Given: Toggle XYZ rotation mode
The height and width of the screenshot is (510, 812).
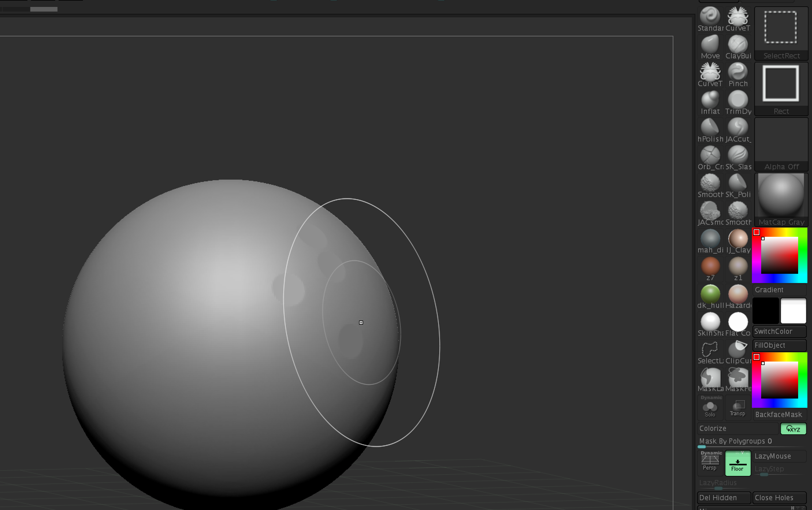Looking at the screenshot, I should tap(793, 429).
